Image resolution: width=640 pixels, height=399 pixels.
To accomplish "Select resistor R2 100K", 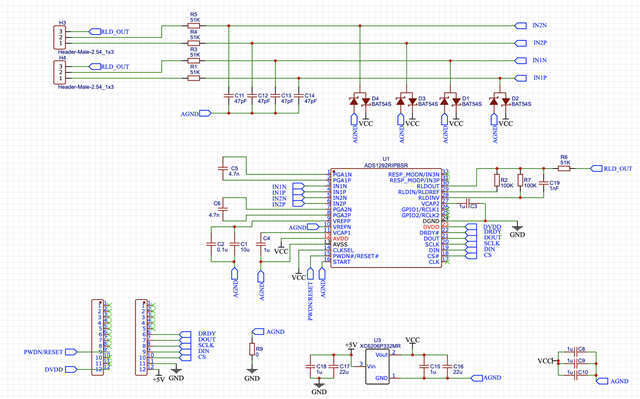I will coord(497,180).
